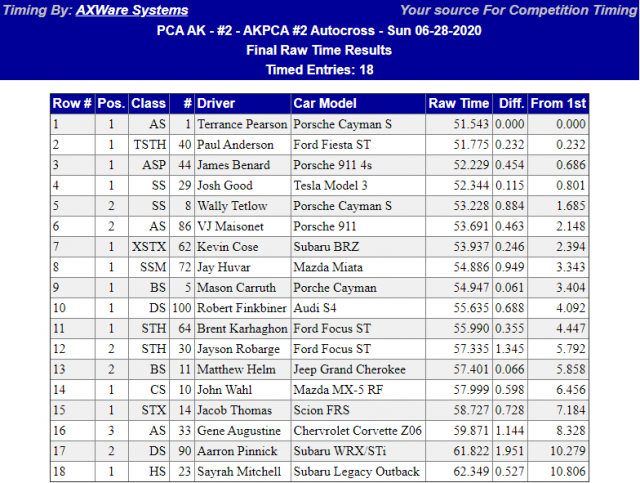Select driver name Terrance Pearson
The width and height of the screenshot is (640, 483).
[x=242, y=124]
